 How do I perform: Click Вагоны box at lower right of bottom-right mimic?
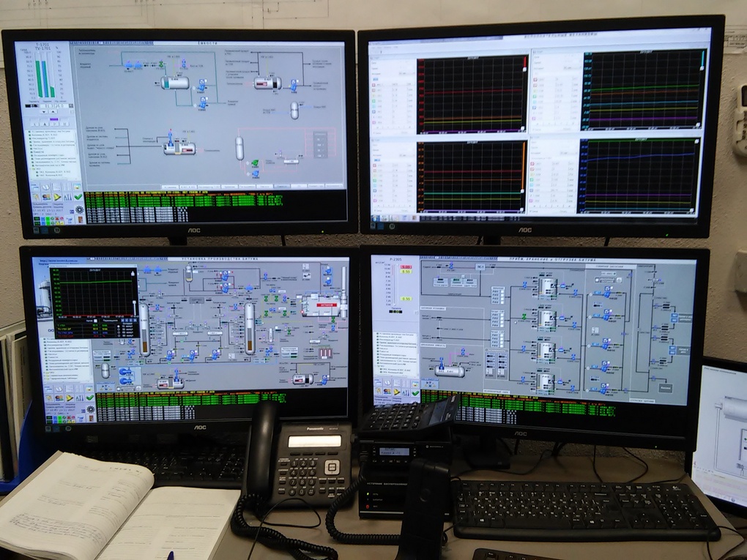665,388
